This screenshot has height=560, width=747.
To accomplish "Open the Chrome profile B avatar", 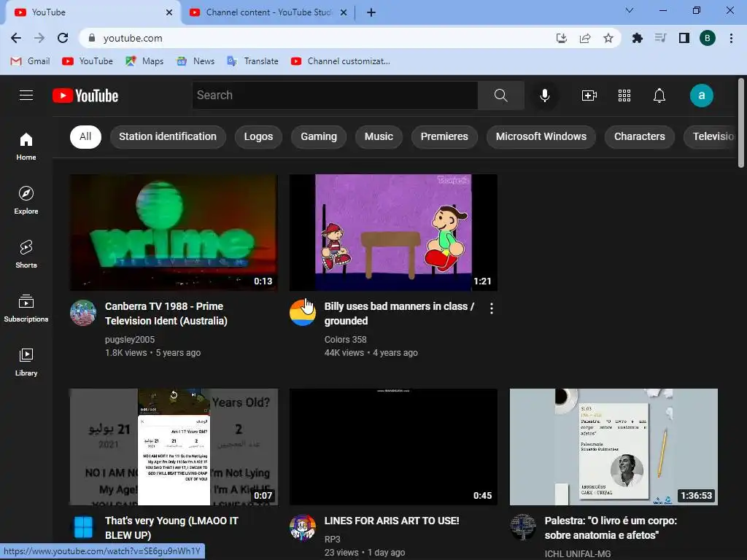I will pyautogui.click(x=708, y=38).
